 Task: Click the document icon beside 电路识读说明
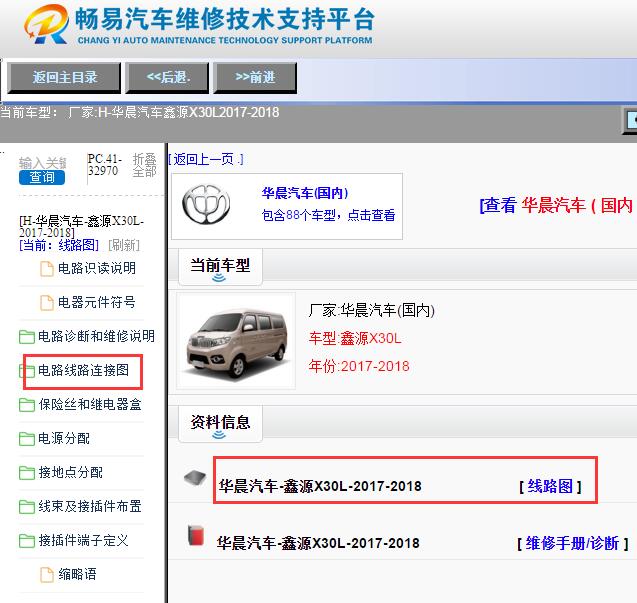coord(47,269)
